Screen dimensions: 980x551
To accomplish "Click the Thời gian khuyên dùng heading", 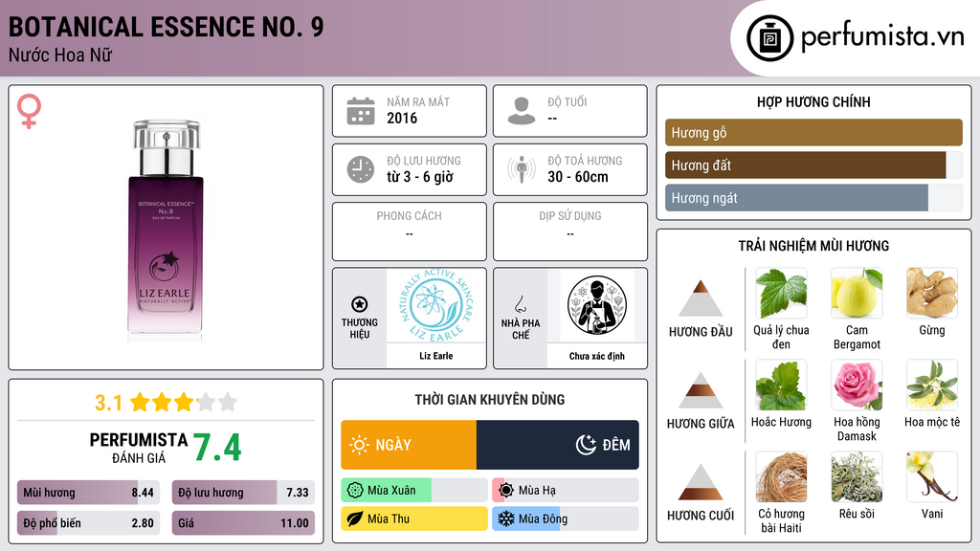I will pyautogui.click(x=490, y=400).
